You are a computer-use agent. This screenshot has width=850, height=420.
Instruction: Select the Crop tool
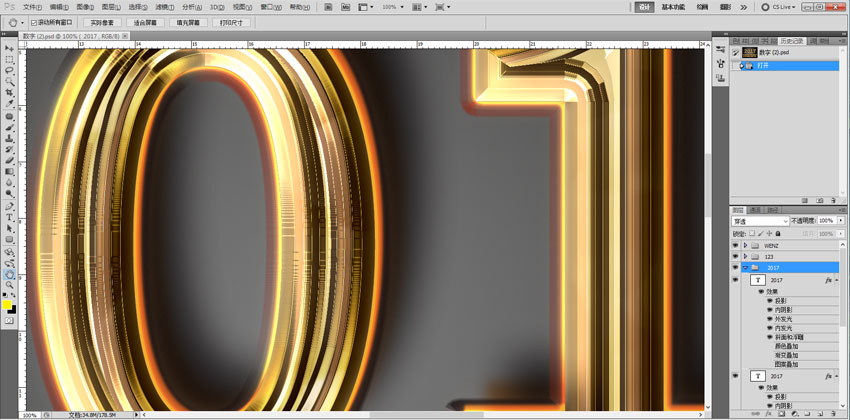(x=9, y=93)
